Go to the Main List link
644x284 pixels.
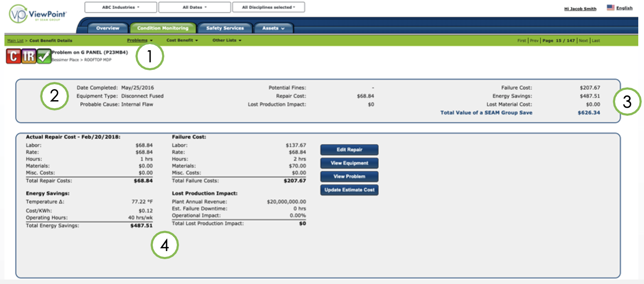tap(15, 40)
